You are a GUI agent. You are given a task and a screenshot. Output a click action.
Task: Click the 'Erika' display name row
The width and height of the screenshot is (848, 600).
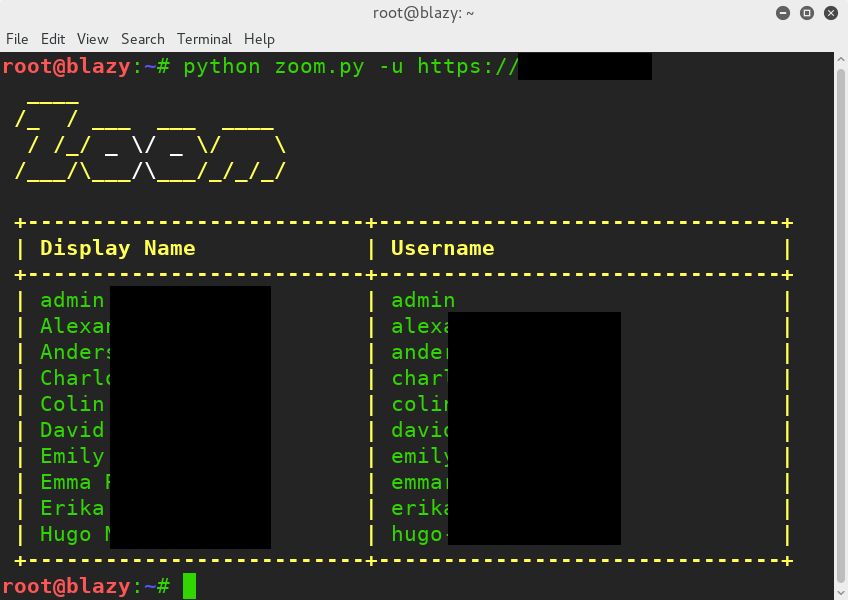click(72, 507)
